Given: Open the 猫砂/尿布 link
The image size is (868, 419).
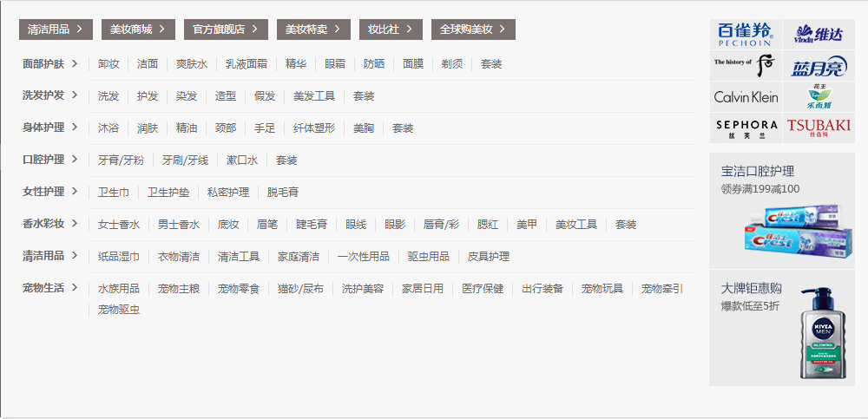Looking at the screenshot, I should (x=300, y=289).
